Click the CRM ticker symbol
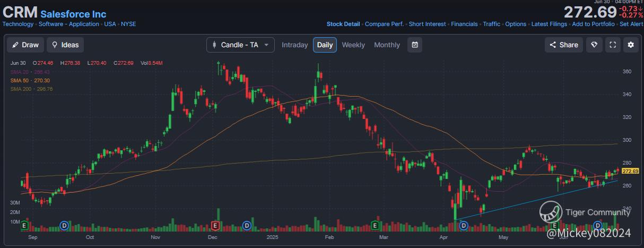Screen dimensions: 644x248 [20, 13]
